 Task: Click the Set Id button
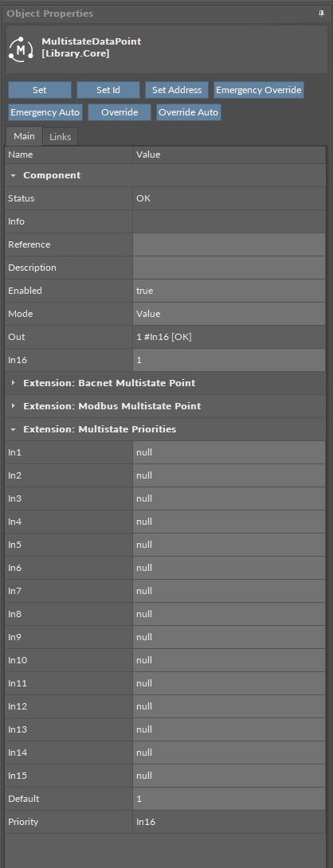click(108, 90)
